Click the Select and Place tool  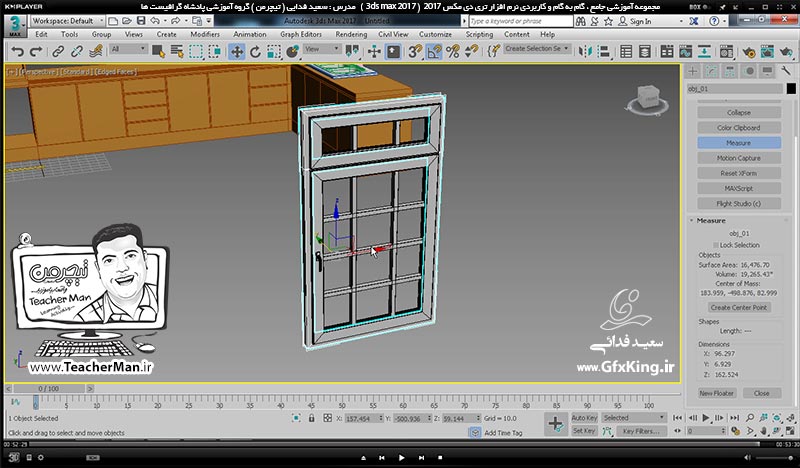(292, 52)
